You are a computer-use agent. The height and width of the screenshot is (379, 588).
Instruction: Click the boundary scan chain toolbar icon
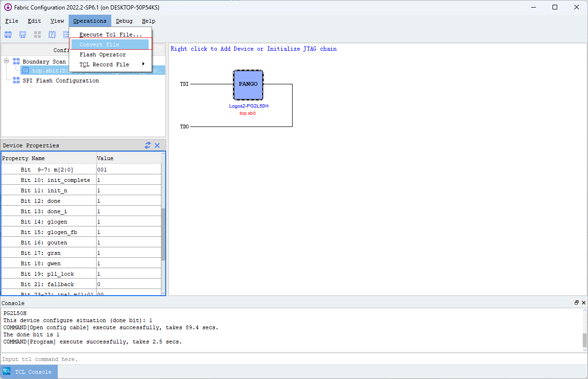pos(8,34)
